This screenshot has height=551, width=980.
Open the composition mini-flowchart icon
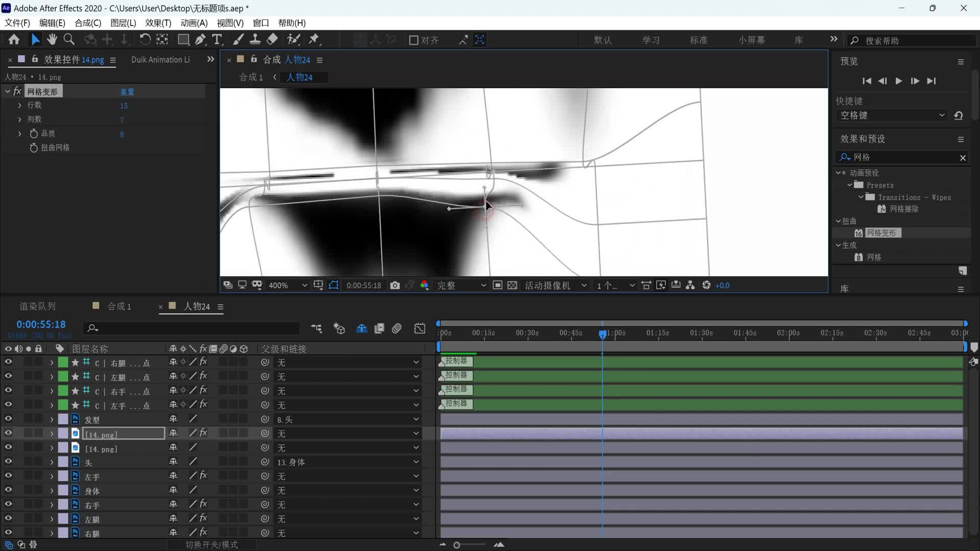(x=316, y=329)
